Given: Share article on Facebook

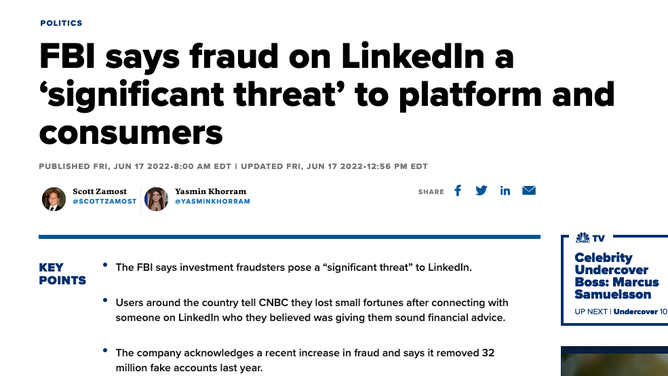Looking at the screenshot, I should click(x=458, y=191).
